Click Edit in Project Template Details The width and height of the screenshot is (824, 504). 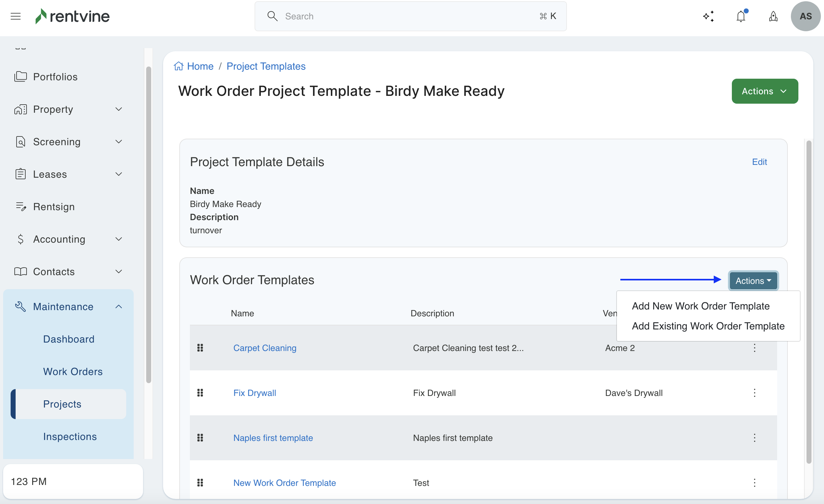759,162
